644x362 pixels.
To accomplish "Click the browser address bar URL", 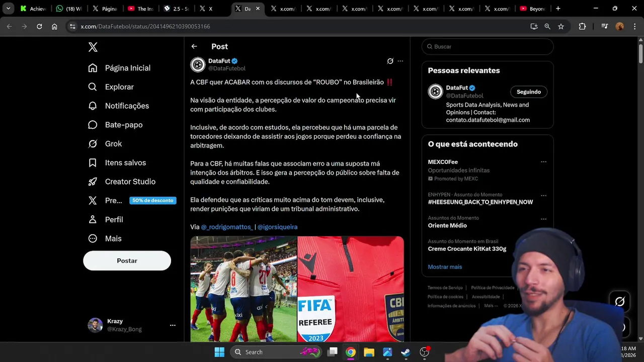I will 145,26.
